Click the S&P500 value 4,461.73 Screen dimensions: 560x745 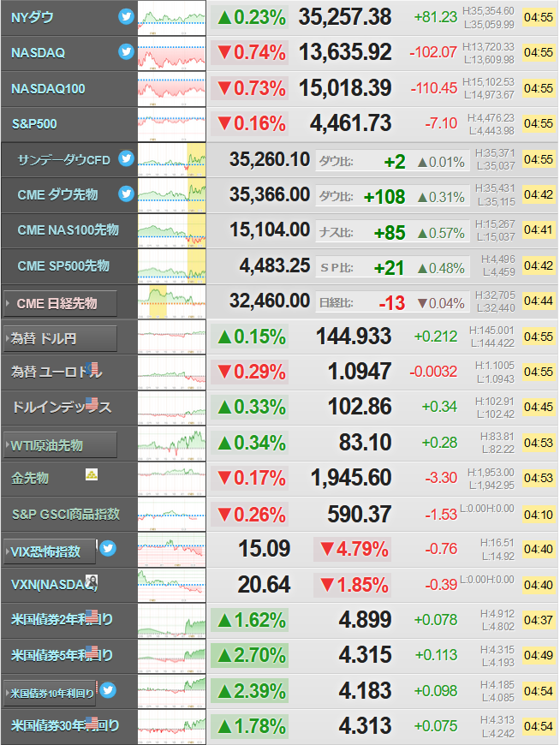tap(350, 123)
